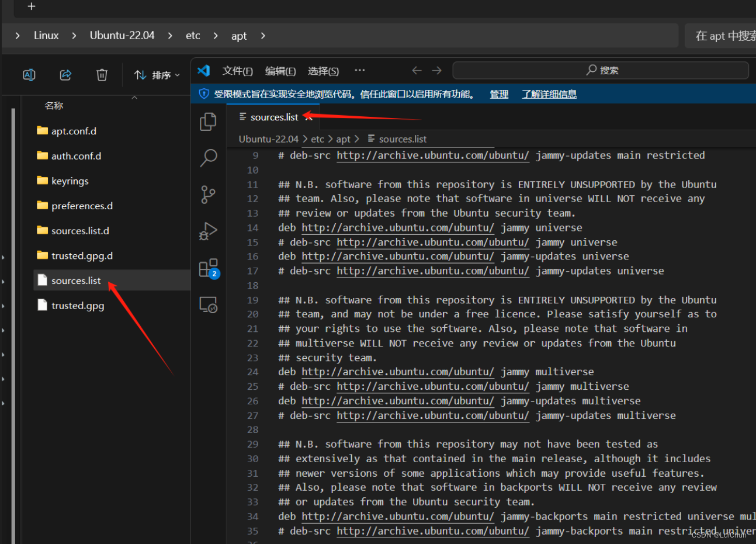Open the 编辑(E) menu

(x=280, y=71)
